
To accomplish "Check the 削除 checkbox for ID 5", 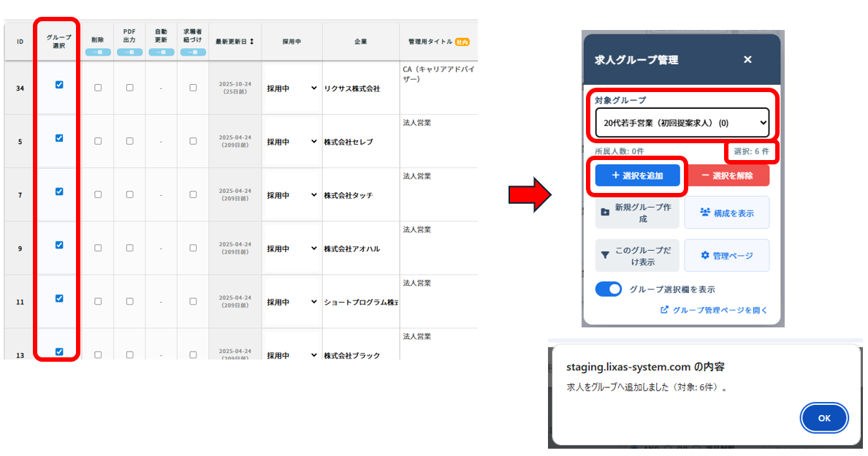I will coord(98,141).
